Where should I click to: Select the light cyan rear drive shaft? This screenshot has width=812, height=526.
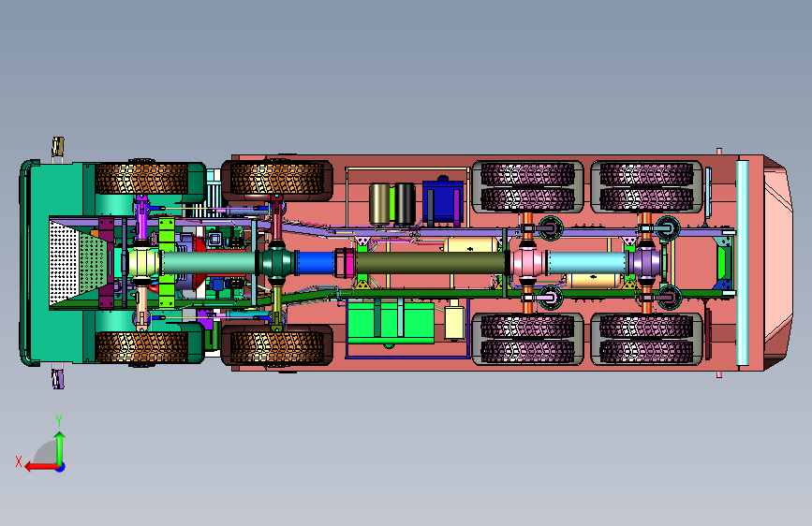[x=586, y=263]
